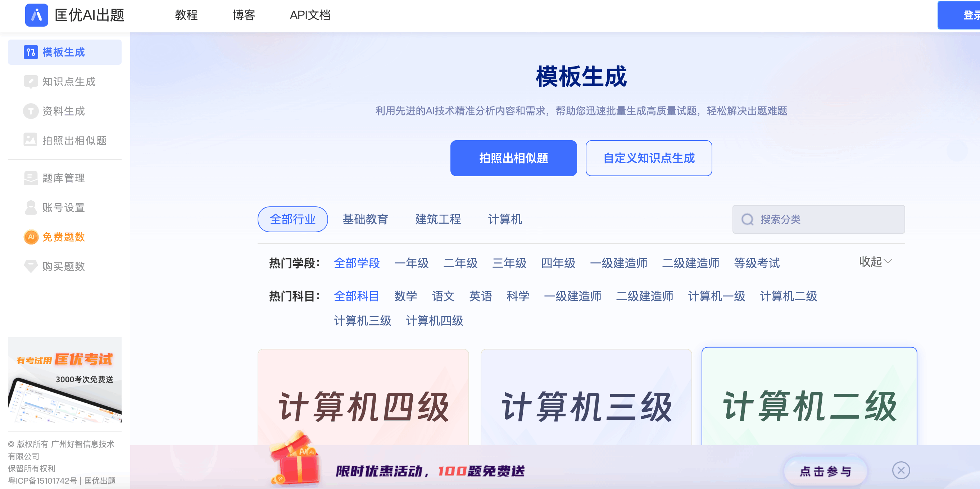Open 题库管理 via its database icon
Image resolution: width=980 pixels, height=489 pixels.
point(31,178)
